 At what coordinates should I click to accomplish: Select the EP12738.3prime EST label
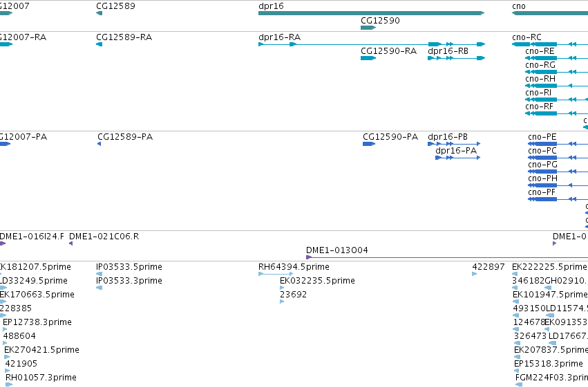[x=37, y=322]
